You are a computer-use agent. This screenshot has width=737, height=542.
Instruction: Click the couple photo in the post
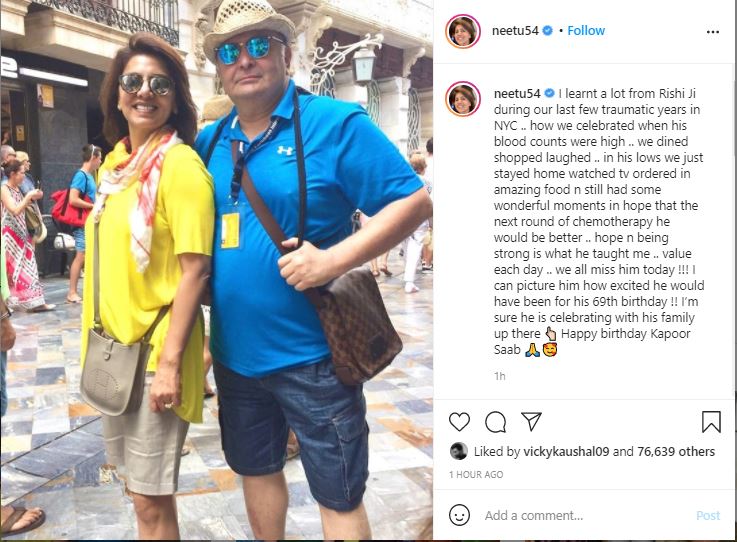(216, 271)
